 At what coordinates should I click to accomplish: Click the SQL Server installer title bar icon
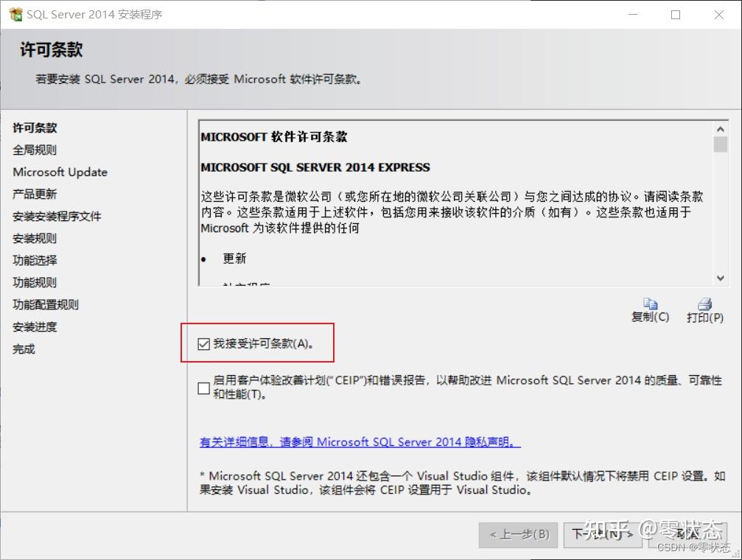(x=15, y=14)
